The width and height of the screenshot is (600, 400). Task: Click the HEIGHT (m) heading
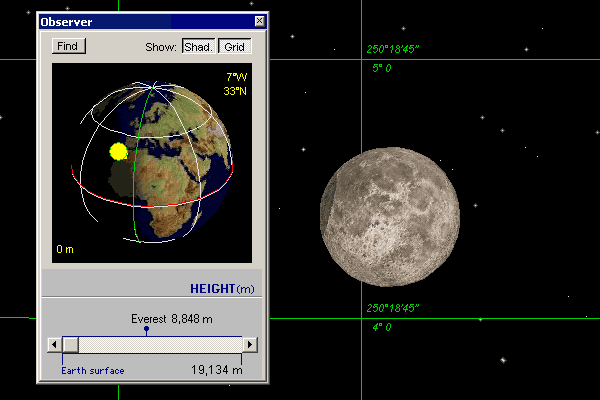[222, 289]
